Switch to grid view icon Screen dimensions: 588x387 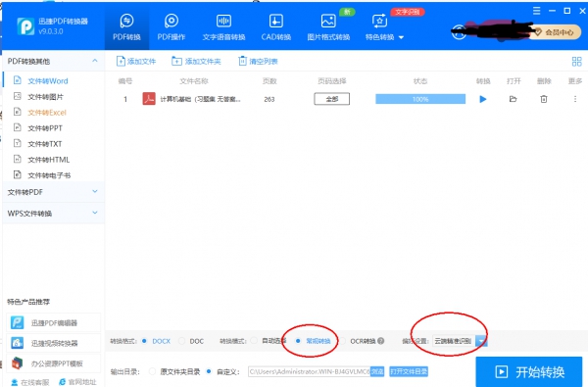(576, 62)
